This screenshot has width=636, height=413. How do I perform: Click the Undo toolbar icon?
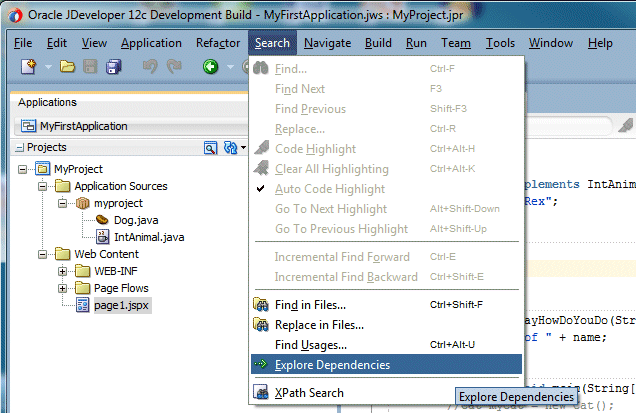150,67
